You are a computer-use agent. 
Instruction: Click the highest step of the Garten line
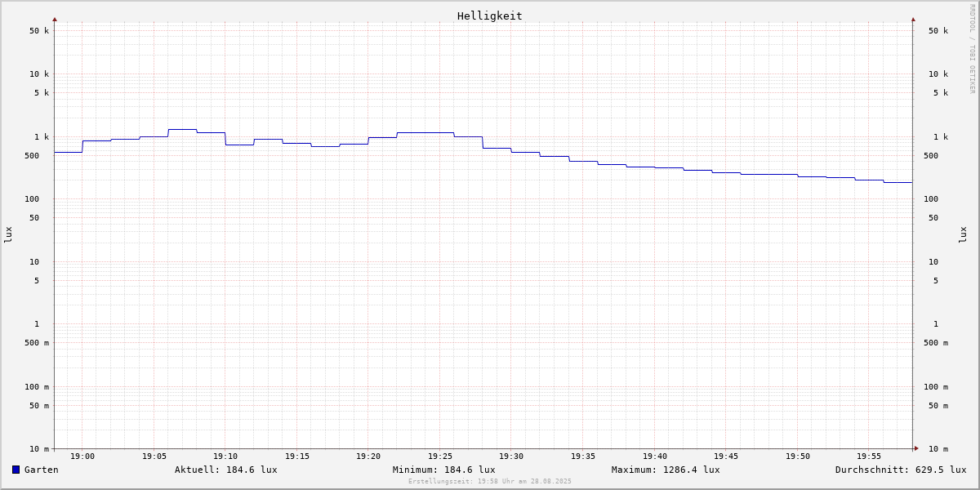pos(182,129)
